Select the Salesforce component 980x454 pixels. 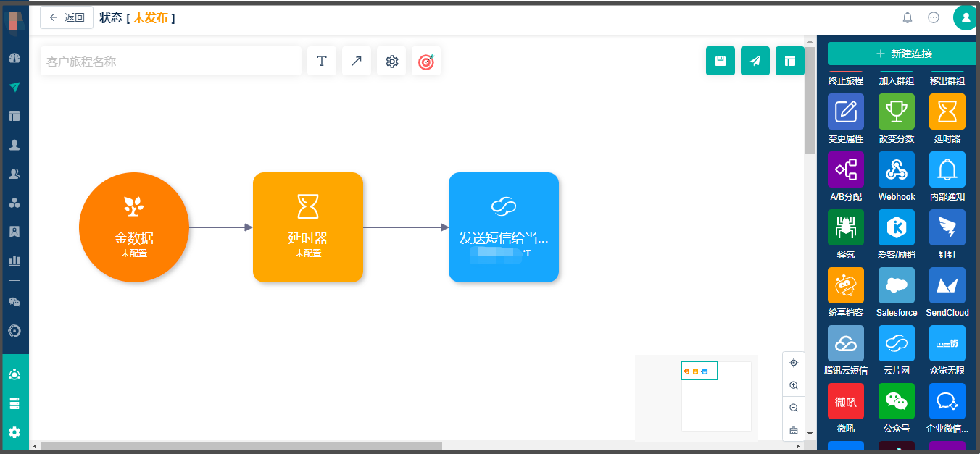(x=897, y=285)
